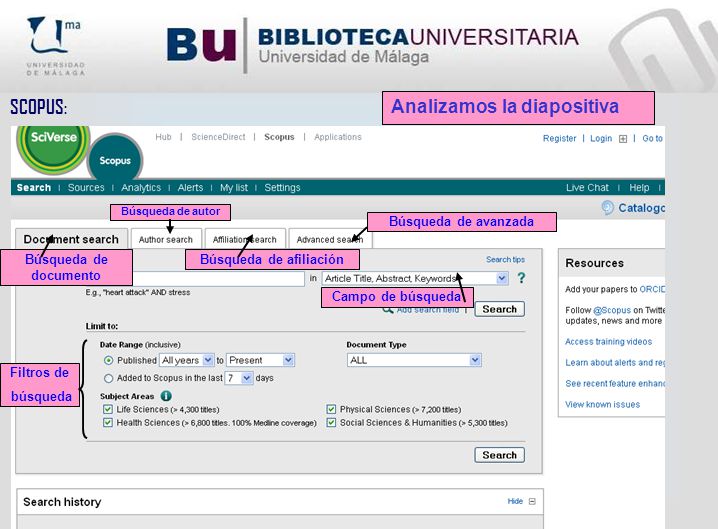Screen dimensions: 718x529
Task: Click the upper Search button beside Add search field
Action: pyautogui.click(x=500, y=309)
